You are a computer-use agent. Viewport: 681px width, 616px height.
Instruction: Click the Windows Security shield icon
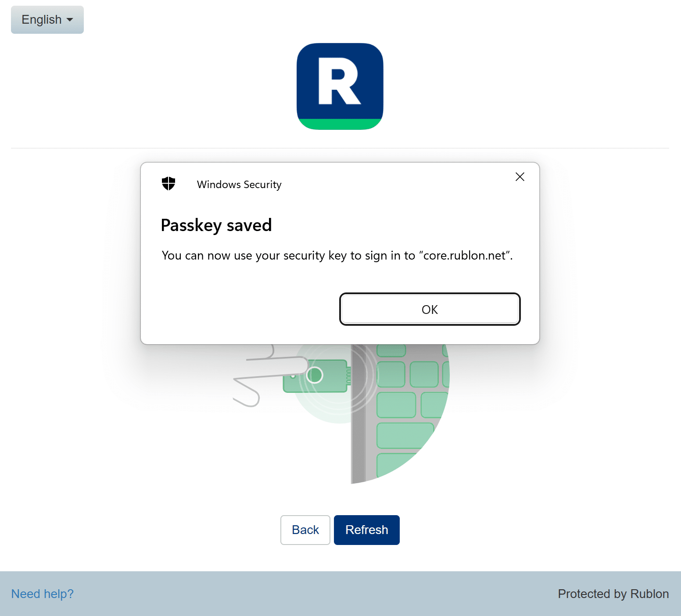[x=168, y=184]
